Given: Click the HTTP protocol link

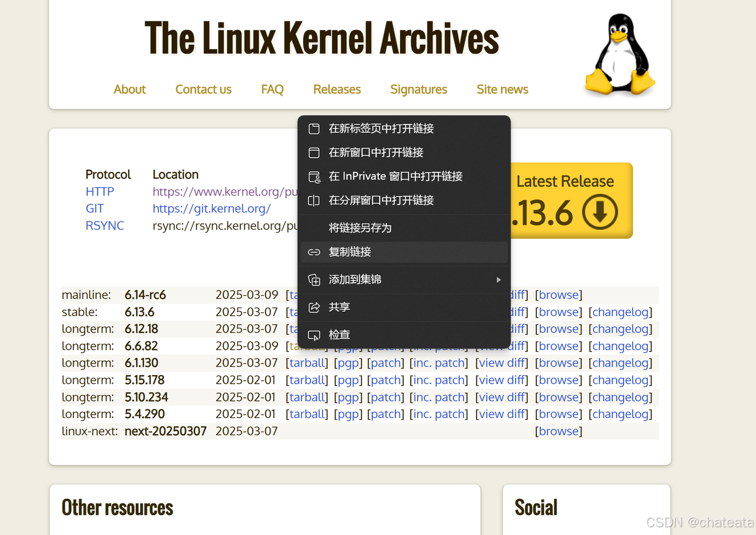Looking at the screenshot, I should (x=100, y=192).
